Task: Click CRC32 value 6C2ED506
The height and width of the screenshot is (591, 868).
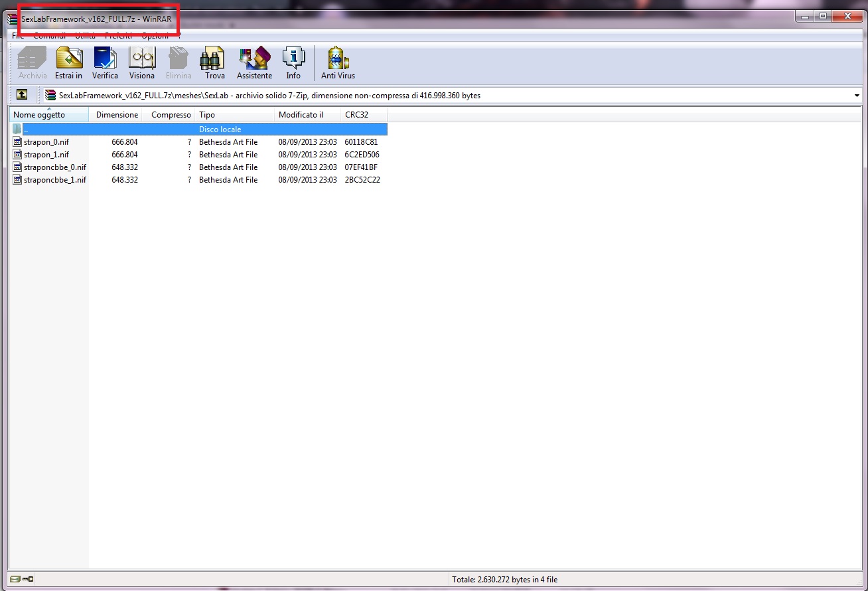Action: (x=362, y=155)
